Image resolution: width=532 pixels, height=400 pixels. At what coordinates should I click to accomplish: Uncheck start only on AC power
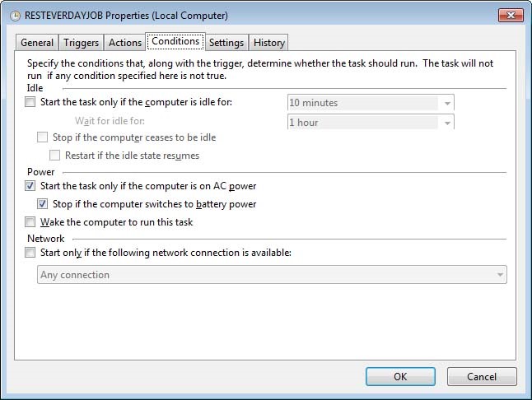tap(30, 187)
